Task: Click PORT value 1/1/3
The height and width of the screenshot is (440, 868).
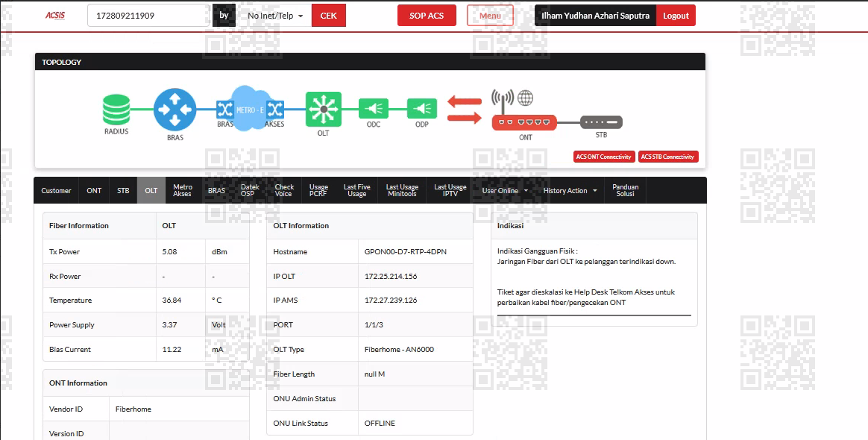Action: coord(374,325)
